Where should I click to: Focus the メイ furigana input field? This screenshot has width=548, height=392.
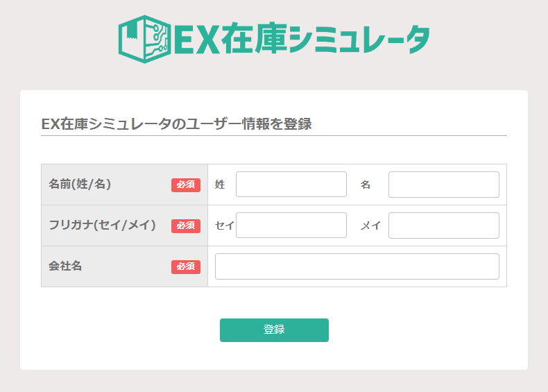443,225
